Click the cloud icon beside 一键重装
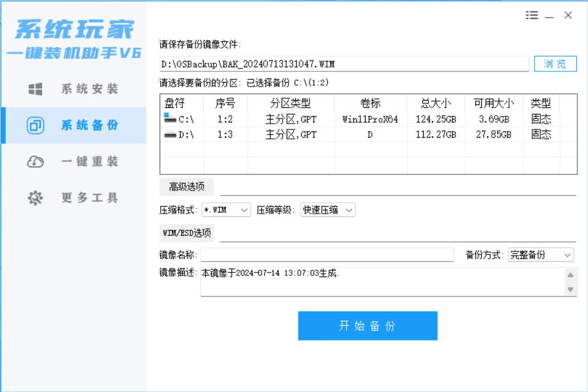 point(34,161)
